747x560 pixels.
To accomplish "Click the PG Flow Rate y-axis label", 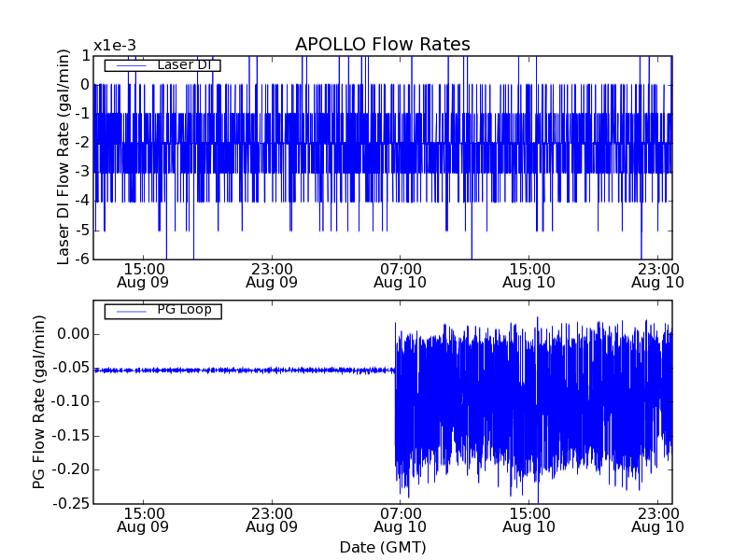I will point(39,401).
